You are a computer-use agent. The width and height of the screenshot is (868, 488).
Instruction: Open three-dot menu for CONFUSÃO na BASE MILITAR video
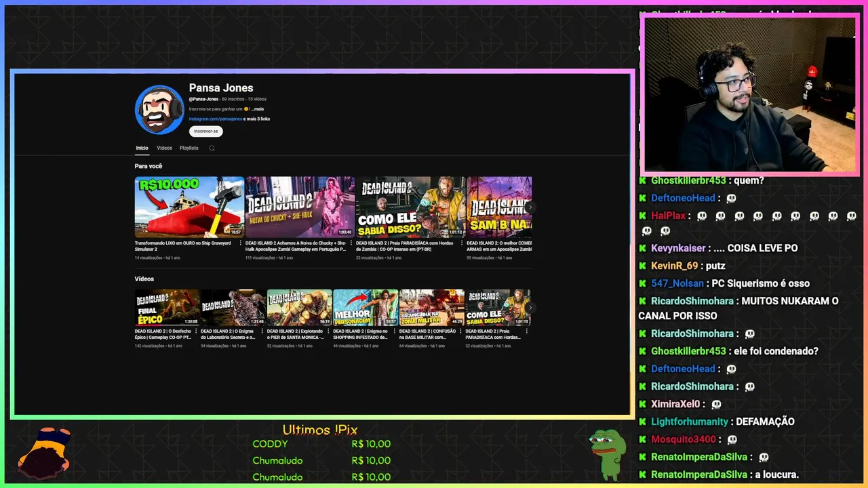(461, 332)
